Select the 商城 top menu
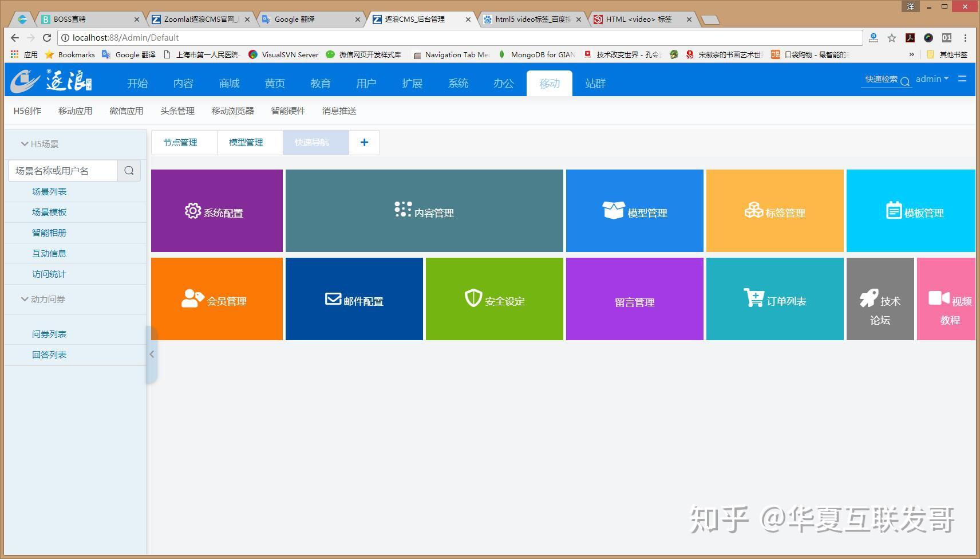The height and width of the screenshot is (559, 980). [229, 84]
